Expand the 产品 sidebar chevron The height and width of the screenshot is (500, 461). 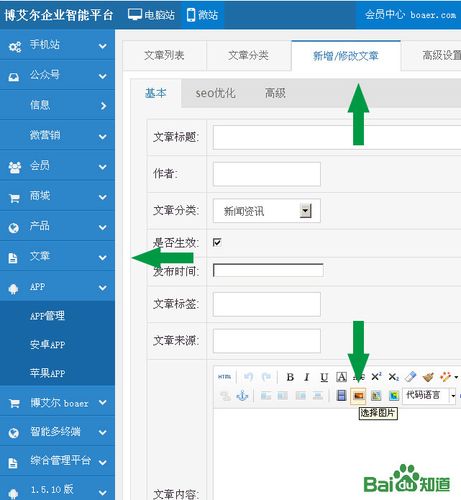click(103, 227)
